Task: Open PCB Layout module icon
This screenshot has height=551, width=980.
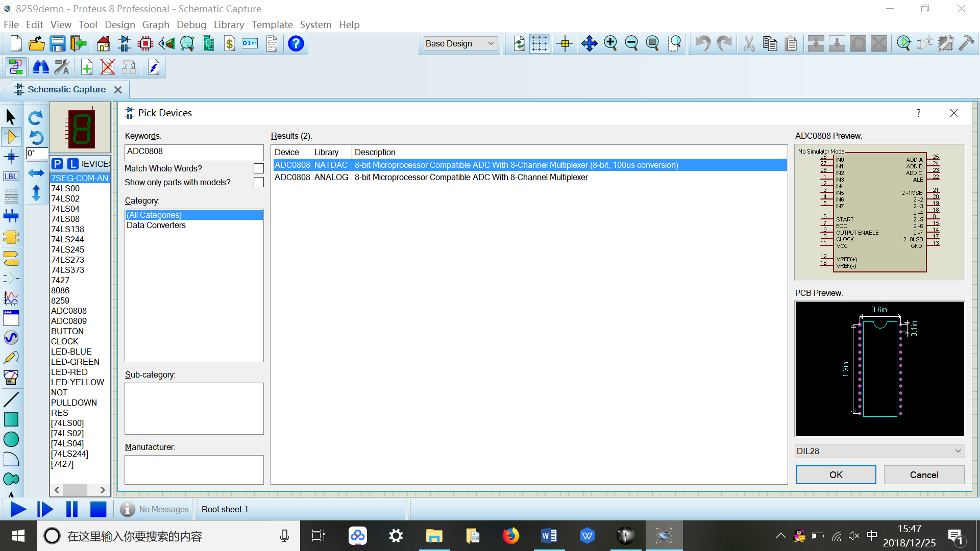Action: click(x=145, y=44)
